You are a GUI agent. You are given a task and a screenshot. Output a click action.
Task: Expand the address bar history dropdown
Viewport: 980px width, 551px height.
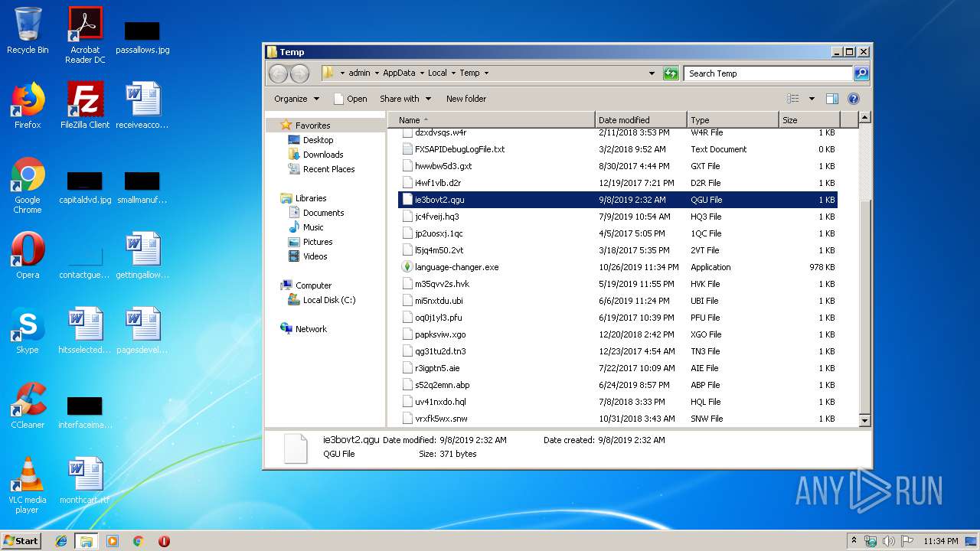652,73
